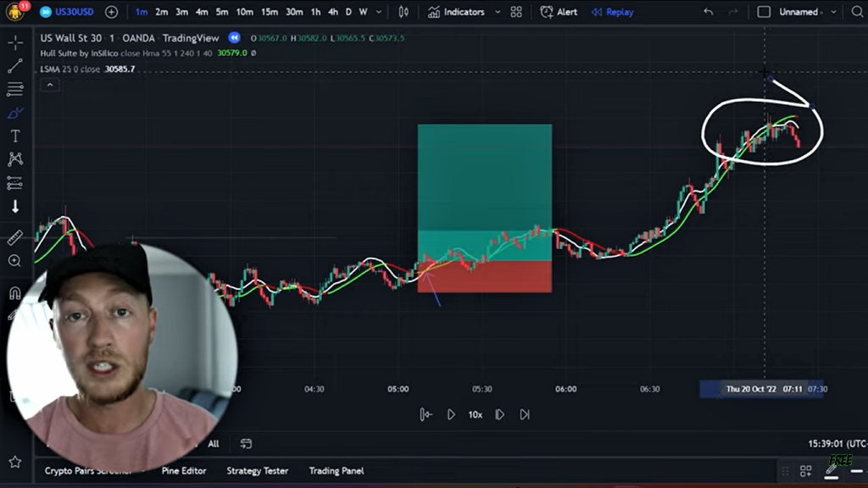Select the ruler measure tool
Image resolution: width=868 pixels, height=488 pixels.
tap(15, 238)
